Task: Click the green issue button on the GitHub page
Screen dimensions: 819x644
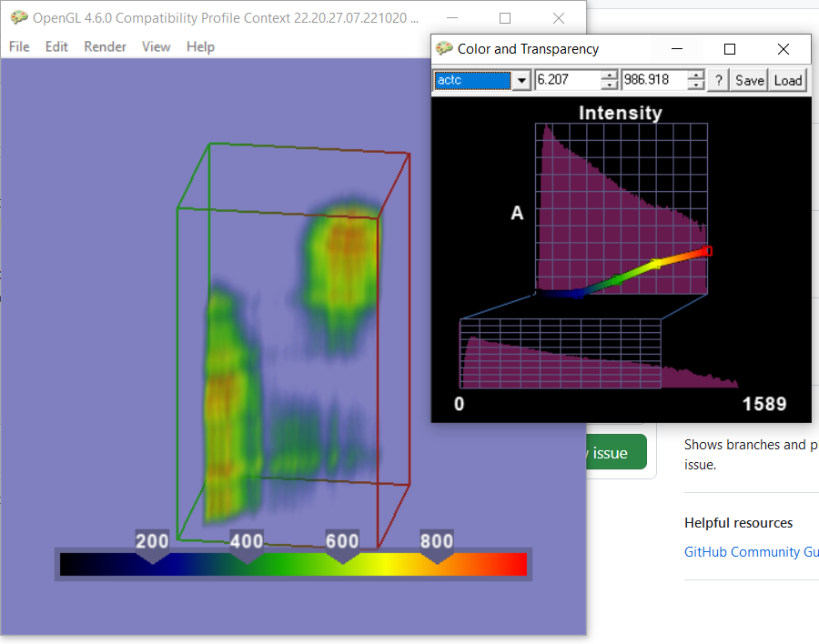Action: click(x=617, y=452)
